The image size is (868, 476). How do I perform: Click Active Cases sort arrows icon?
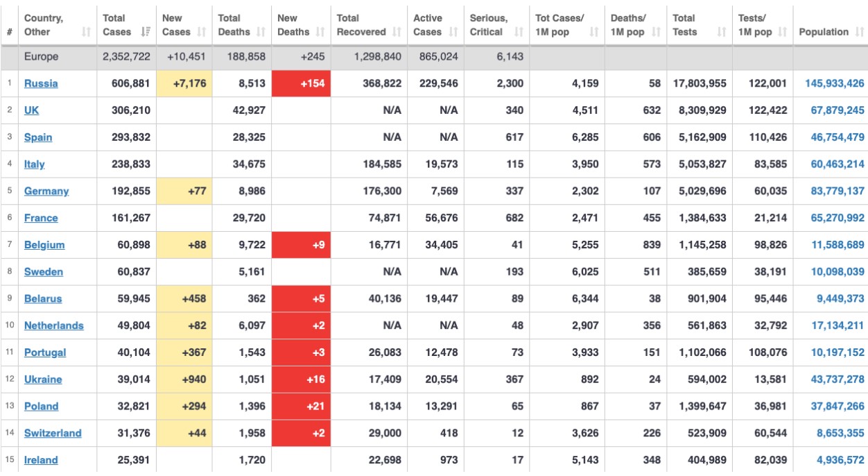453,32
